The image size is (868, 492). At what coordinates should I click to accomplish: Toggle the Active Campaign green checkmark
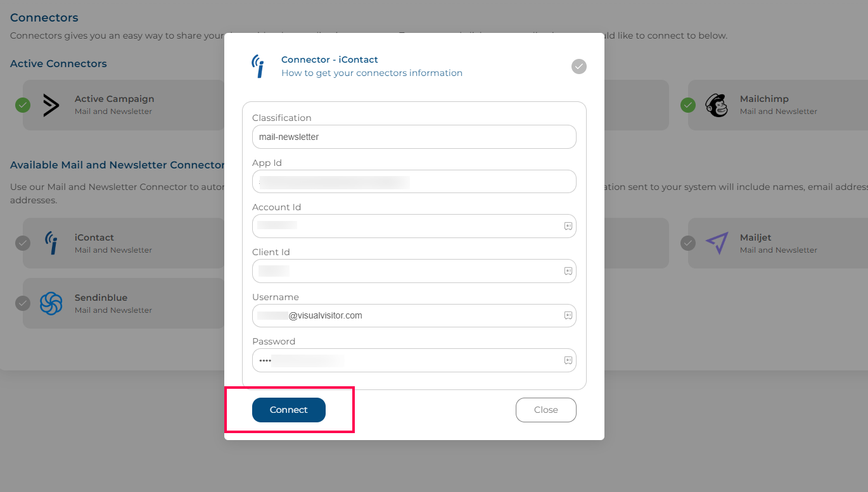tap(23, 105)
